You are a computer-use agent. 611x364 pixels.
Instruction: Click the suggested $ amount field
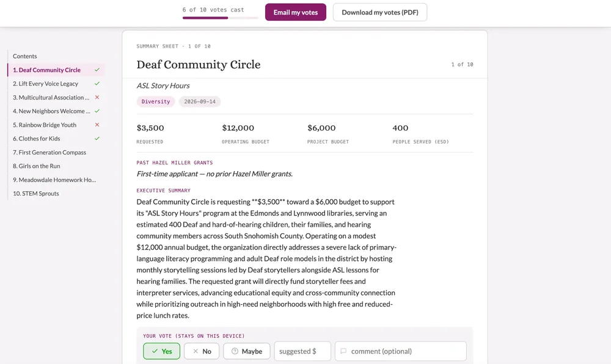[x=302, y=351]
